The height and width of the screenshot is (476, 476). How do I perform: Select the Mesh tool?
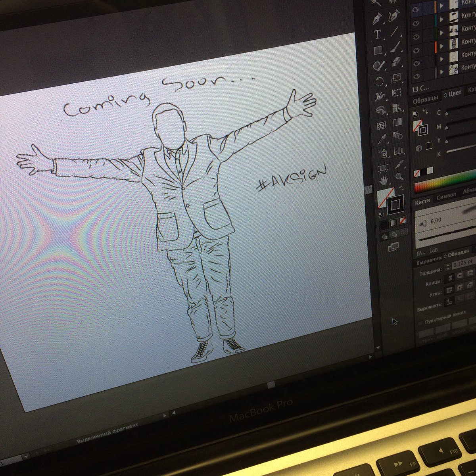pos(381,126)
